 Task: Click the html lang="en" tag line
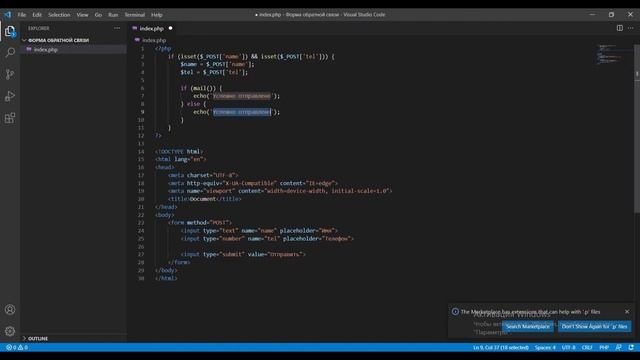tap(181, 159)
